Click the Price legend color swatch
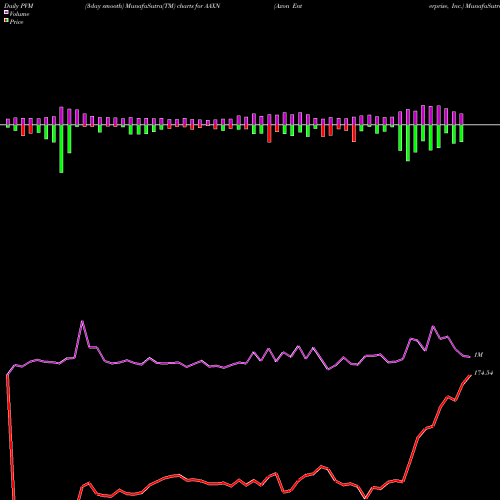 click(x=6, y=21)
